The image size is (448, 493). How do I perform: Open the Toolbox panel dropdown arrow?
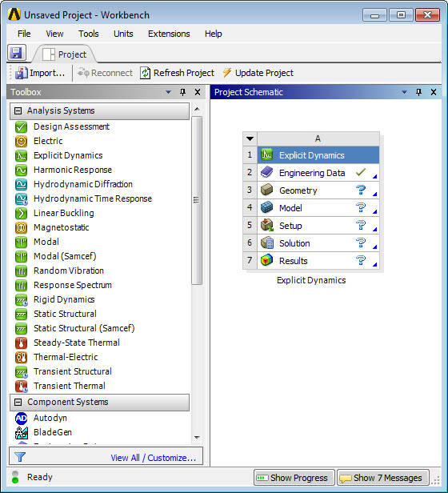click(x=168, y=92)
